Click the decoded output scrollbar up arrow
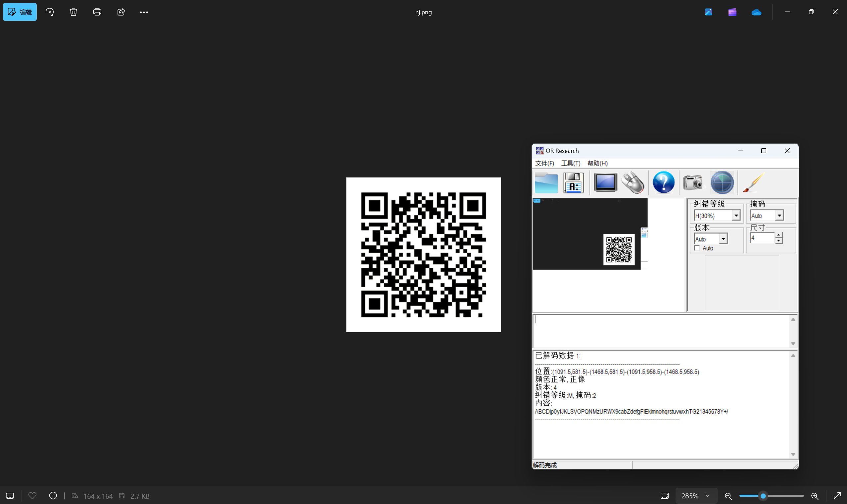 pyautogui.click(x=793, y=356)
